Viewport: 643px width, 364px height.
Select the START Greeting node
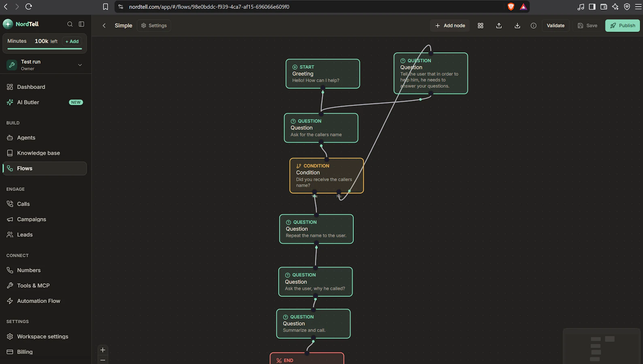pos(323,74)
